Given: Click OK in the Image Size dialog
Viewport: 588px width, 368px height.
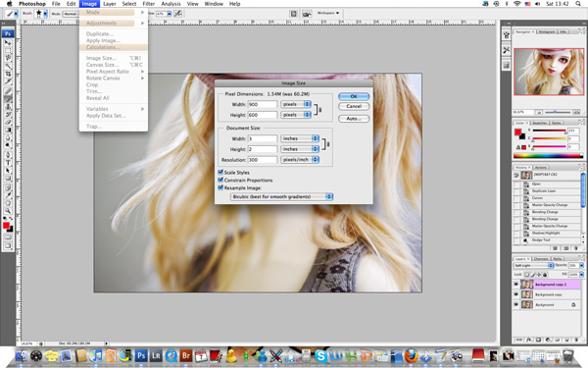Looking at the screenshot, I should point(354,96).
